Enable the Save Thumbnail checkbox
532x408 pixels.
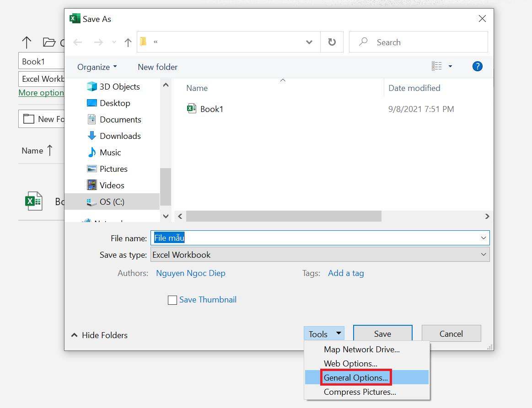click(172, 300)
